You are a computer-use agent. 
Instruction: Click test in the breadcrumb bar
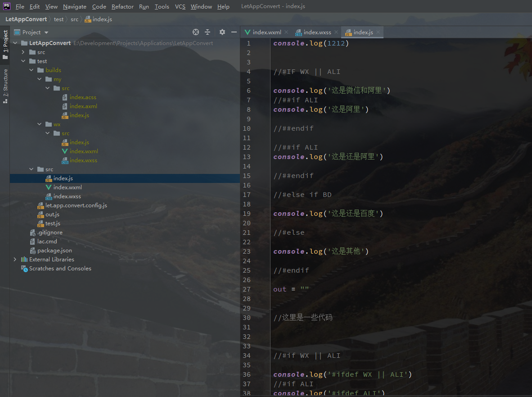[x=59, y=19]
